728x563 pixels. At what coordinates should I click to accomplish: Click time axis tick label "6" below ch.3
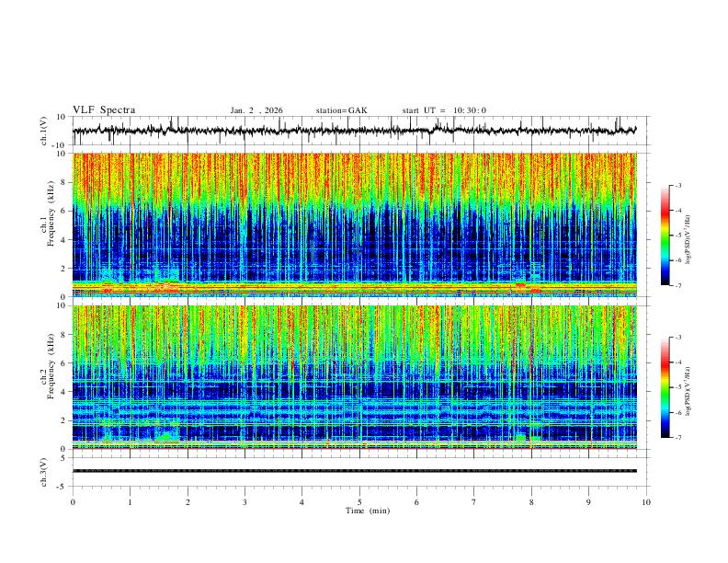(x=416, y=502)
